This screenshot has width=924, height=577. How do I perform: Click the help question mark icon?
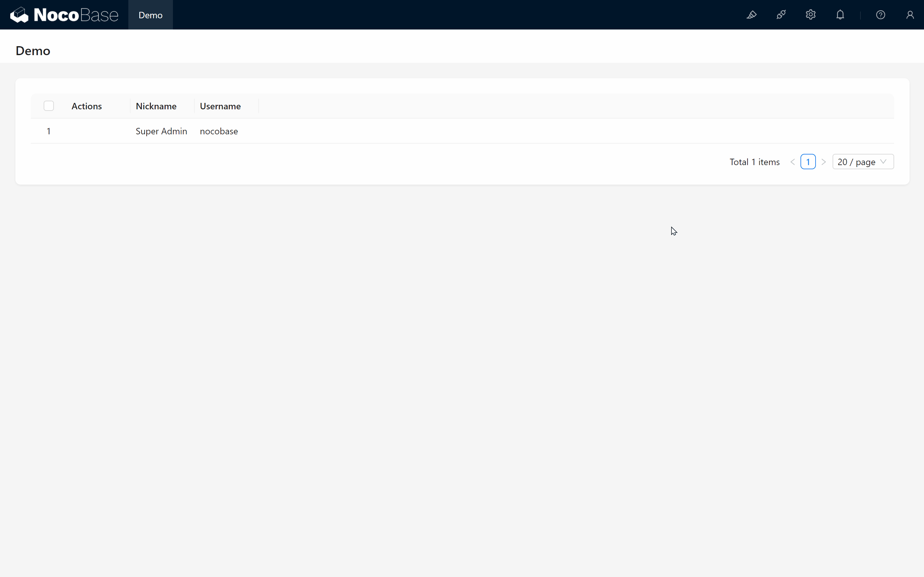pos(881,15)
